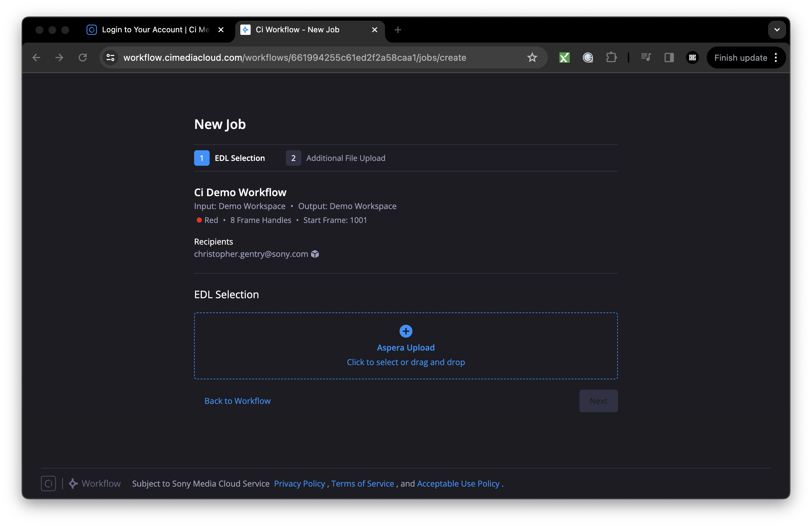812x526 pixels.
Task: Open the Grammarly extension icon
Action: [588, 57]
